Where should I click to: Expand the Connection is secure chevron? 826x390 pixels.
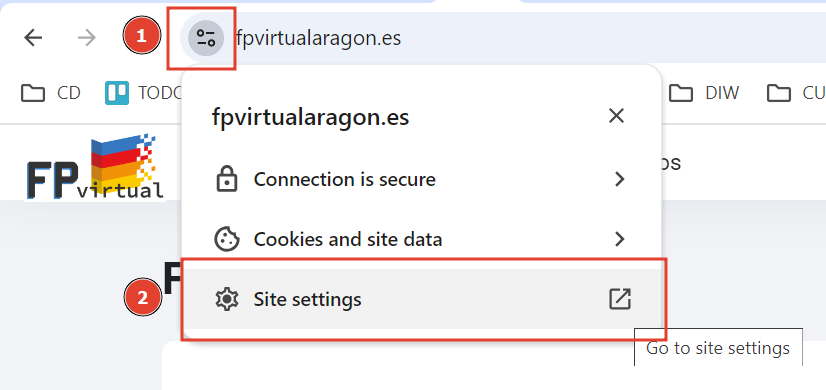click(620, 179)
